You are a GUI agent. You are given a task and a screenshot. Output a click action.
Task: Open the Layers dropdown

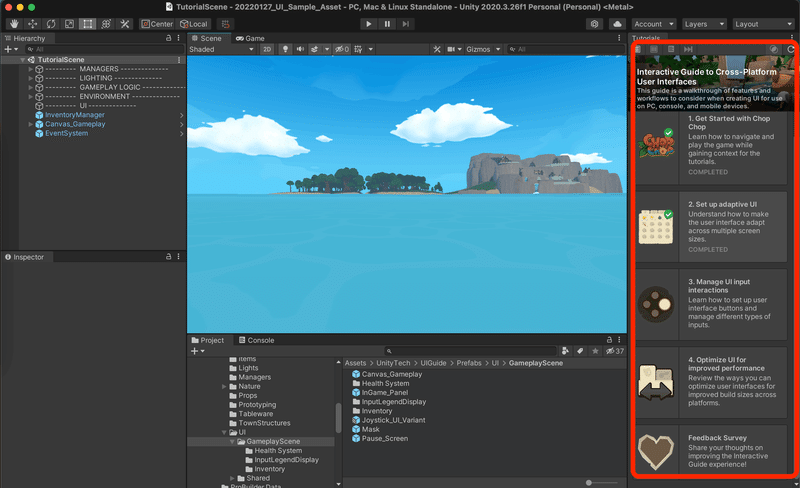coord(705,24)
